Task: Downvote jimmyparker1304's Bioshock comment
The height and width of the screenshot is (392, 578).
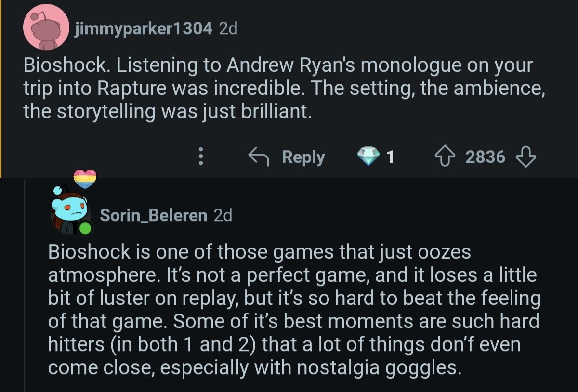Action: click(x=526, y=157)
